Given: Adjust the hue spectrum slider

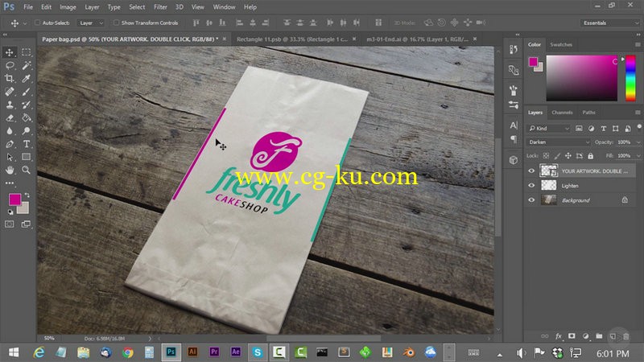Looking at the screenshot, I should (630, 78).
